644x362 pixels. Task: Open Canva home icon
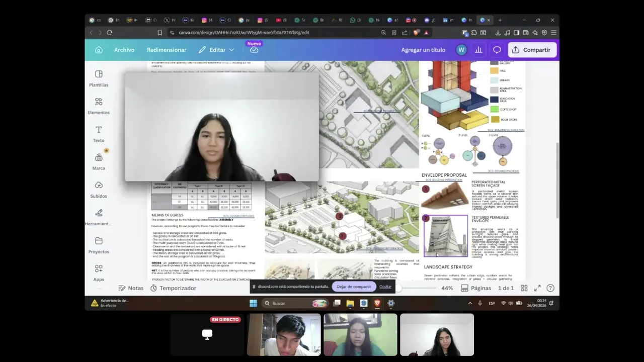tap(99, 50)
